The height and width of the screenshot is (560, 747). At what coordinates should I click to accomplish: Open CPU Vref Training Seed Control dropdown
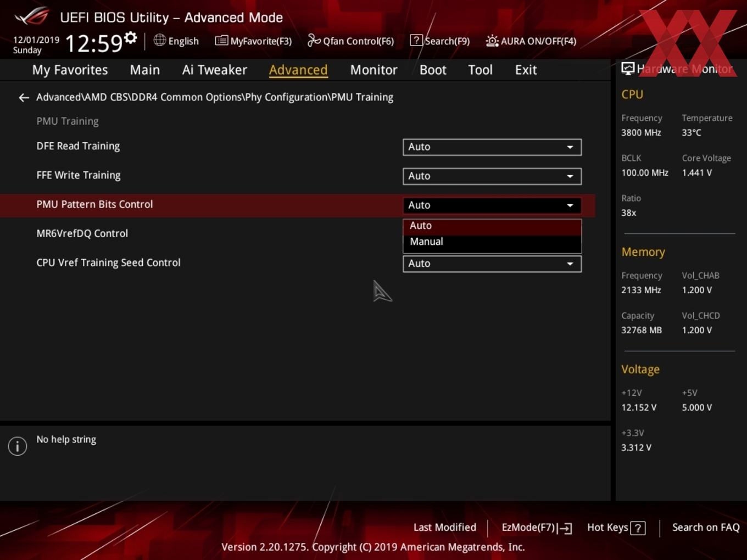[x=492, y=264]
